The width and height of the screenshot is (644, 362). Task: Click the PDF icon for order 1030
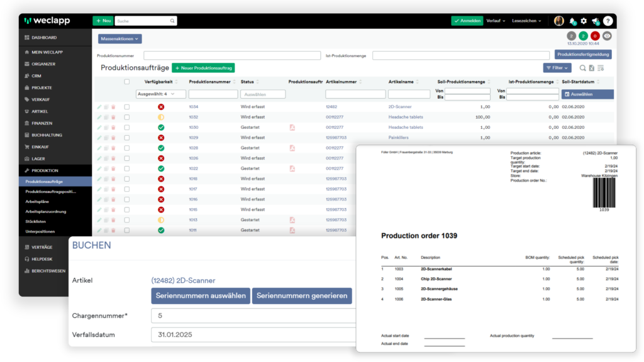tap(292, 128)
